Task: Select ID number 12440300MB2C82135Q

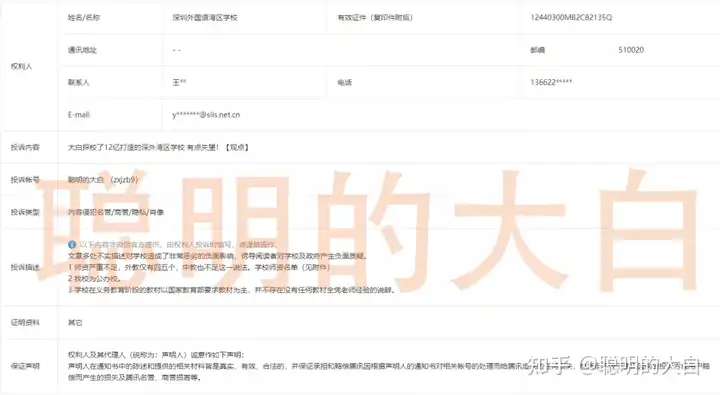Action: [571, 17]
